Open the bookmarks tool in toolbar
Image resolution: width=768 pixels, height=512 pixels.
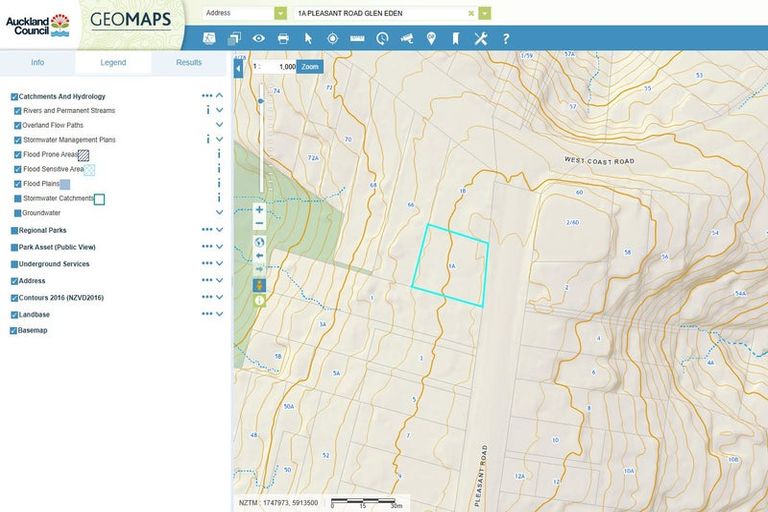point(455,39)
